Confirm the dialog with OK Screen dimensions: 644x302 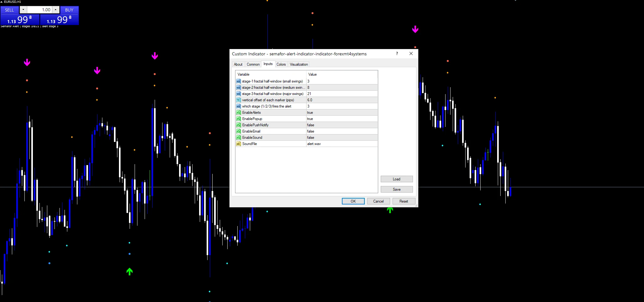(353, 201)
